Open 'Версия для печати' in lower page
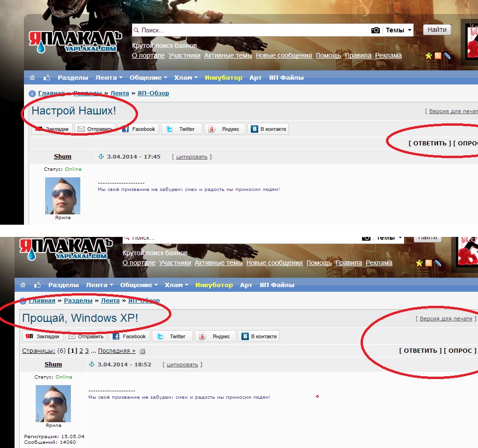478x448 pixels. click(446, 319)
